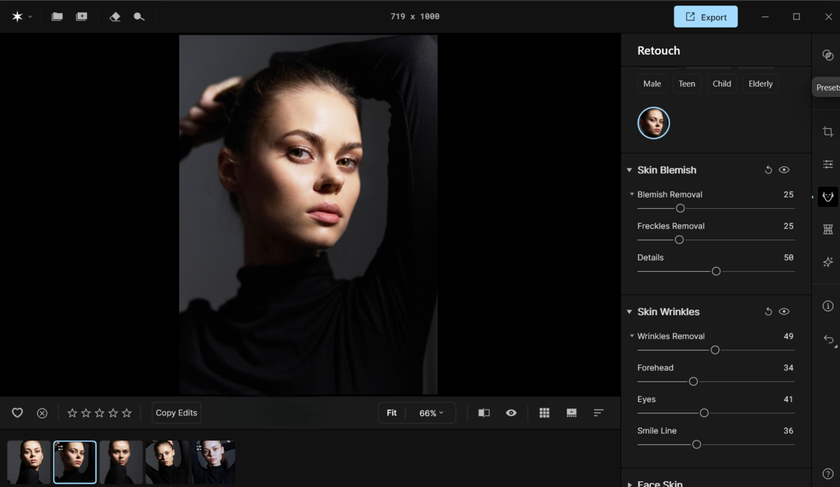Screen dimensions: 840x487
Task: Select the Male preset tab
Action: pyautogui.click(x=652, y=84)
